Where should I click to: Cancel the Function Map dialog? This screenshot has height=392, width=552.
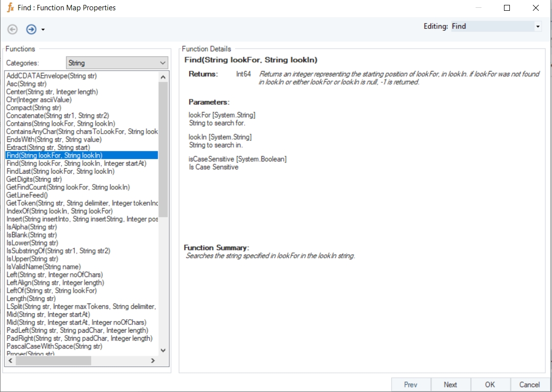coord(529,385)
